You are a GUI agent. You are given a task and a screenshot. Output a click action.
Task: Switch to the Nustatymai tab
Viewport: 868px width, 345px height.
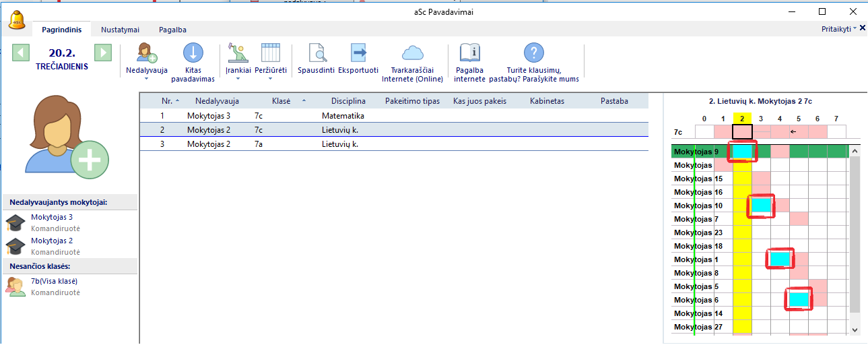tap(120, 30)
